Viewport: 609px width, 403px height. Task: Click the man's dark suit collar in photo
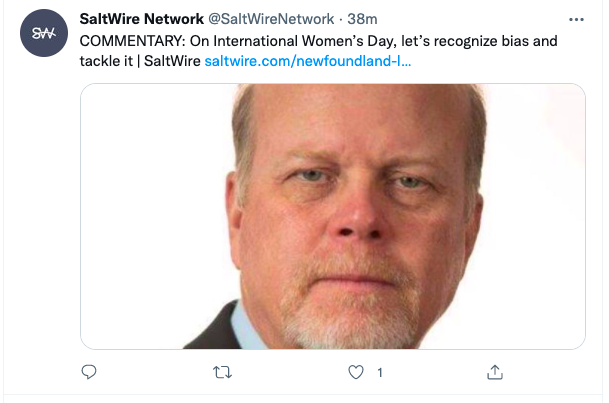[214, 328]
